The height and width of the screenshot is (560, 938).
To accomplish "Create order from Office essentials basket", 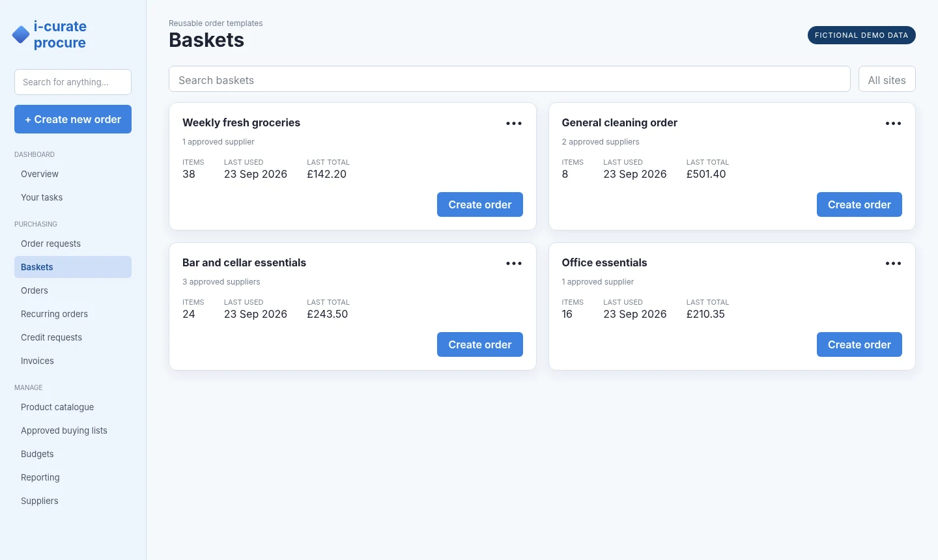I will click(859, 344).
